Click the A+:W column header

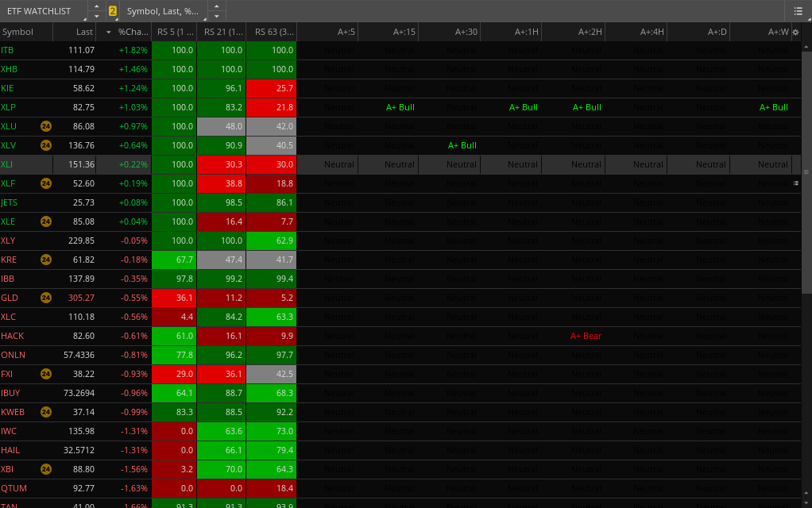click(760, 32)
